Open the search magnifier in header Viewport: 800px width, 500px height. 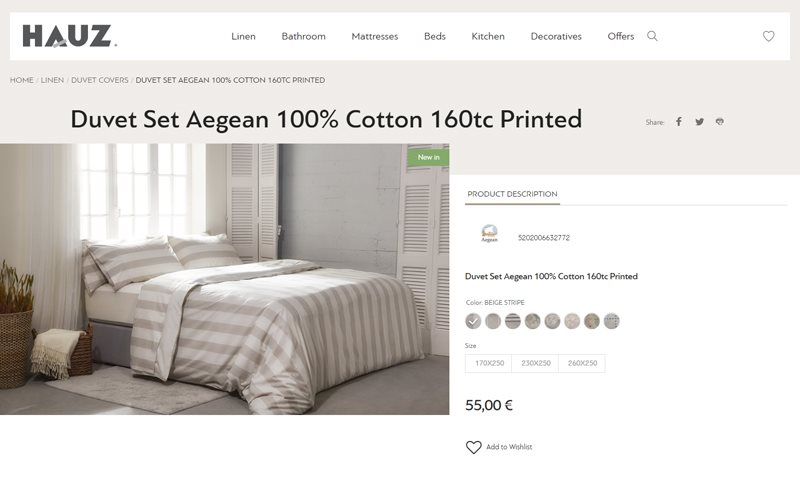652,36
